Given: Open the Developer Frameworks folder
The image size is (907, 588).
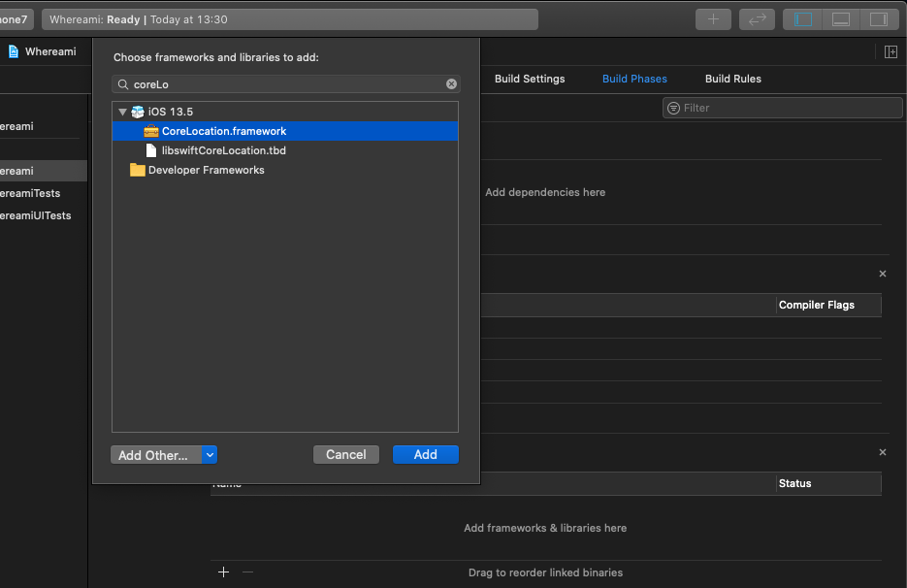Looking at the screenshot, I should click(285, 170).
